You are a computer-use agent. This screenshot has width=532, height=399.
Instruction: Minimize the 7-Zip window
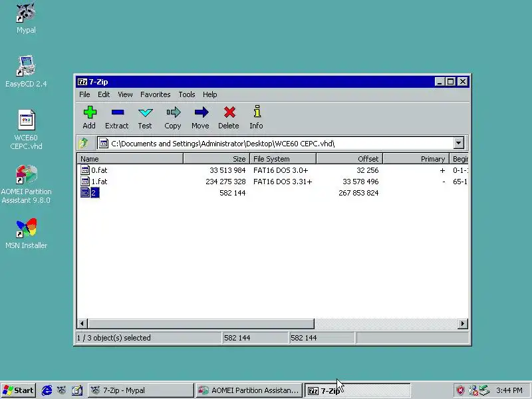coord(440,82)
